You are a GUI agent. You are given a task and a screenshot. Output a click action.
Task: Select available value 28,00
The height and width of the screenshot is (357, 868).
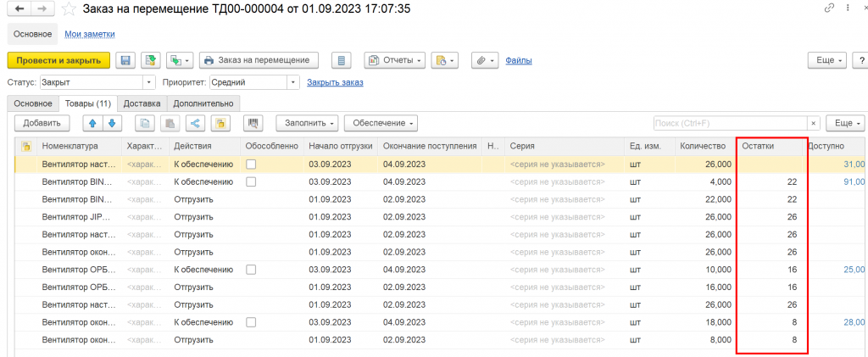tap(854, 322)
